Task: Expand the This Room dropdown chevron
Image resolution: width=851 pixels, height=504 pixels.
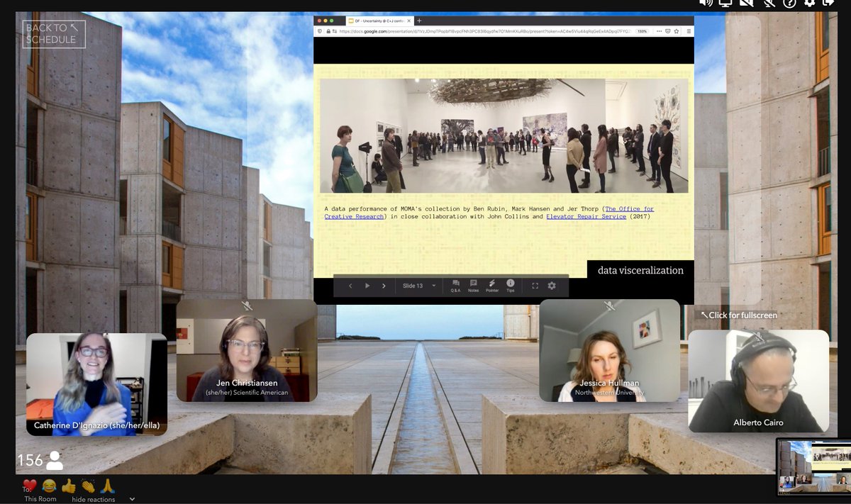Action: 132,499
